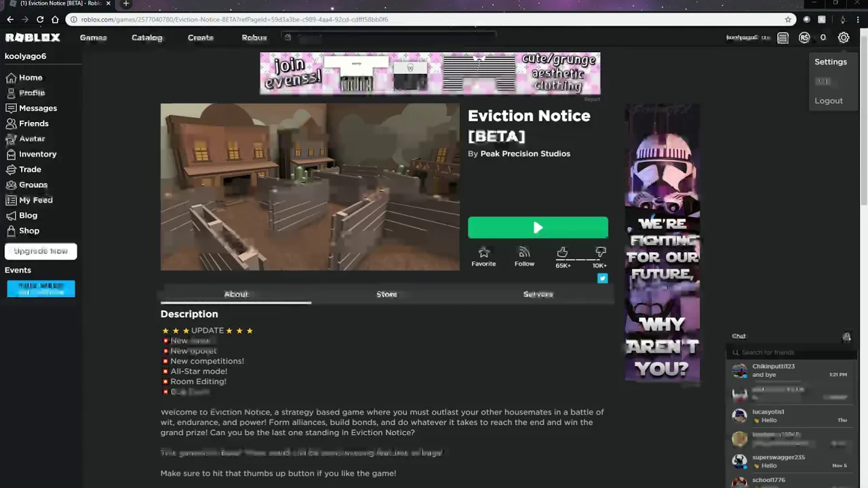Viewport: 868px width, 488px height.
Task: Click the events banner in sidebar
Action: (41, 289)
